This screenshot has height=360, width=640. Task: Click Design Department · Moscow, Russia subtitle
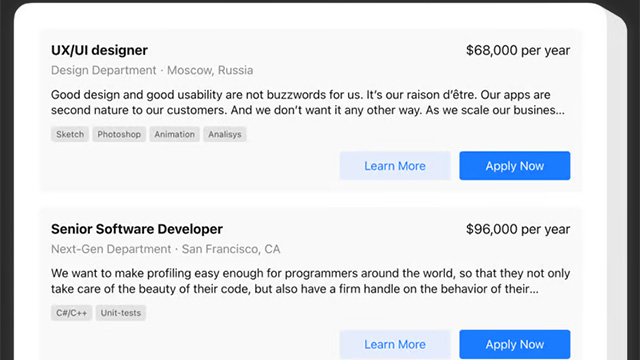(152, 70)
